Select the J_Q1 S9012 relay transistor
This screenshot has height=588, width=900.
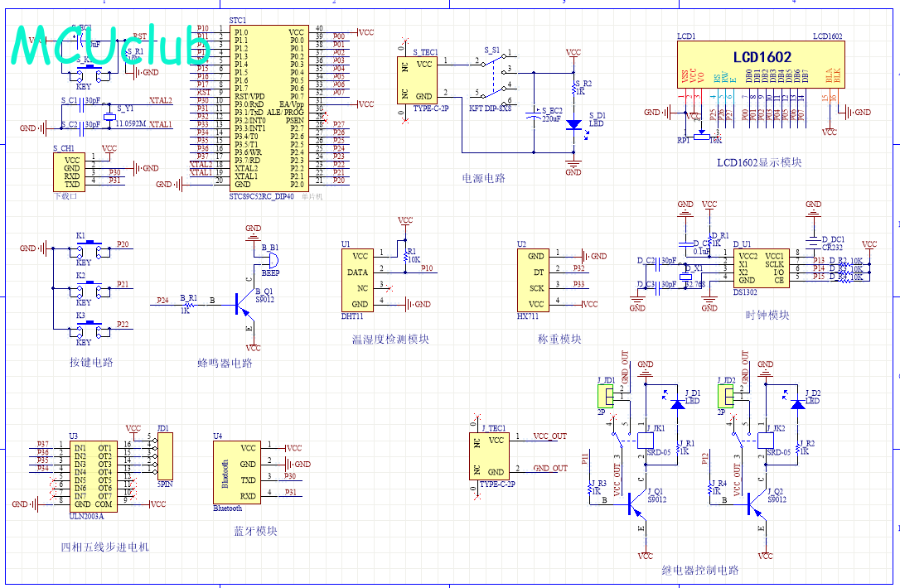click(637, 505)
